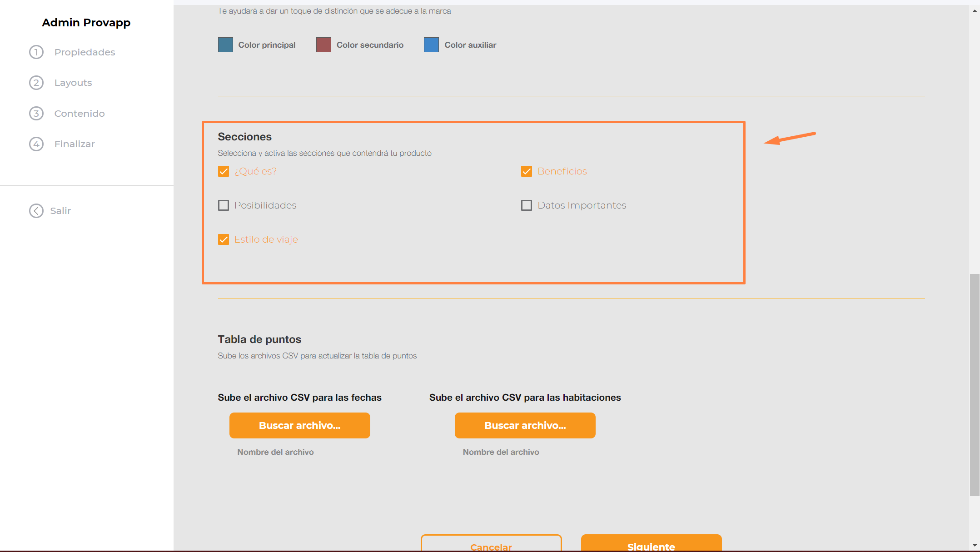
Task: Uncheck the ¿Qué es? section checkbox
Action: [x=224, y=171]
